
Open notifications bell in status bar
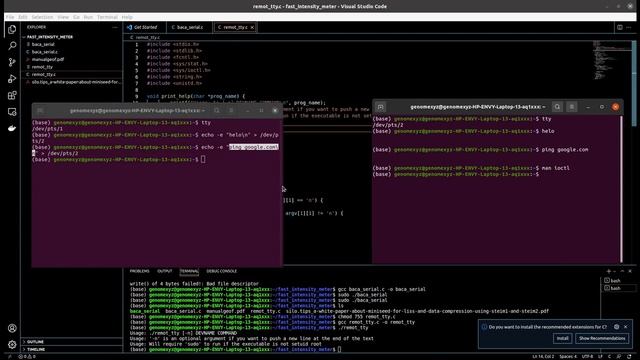[629, 357]
